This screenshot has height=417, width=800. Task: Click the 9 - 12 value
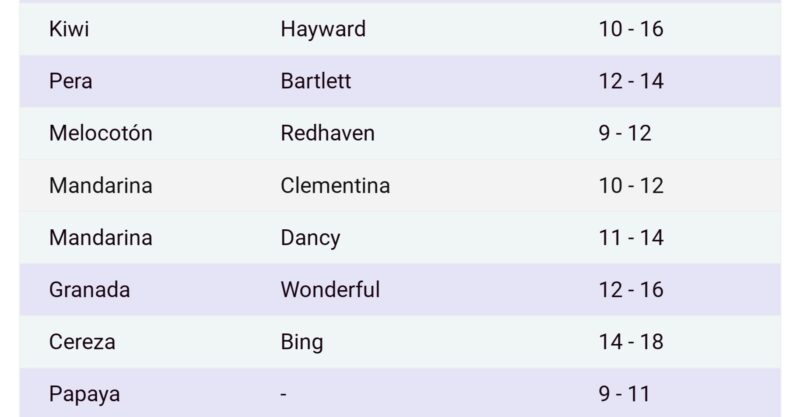pos(625,134)
